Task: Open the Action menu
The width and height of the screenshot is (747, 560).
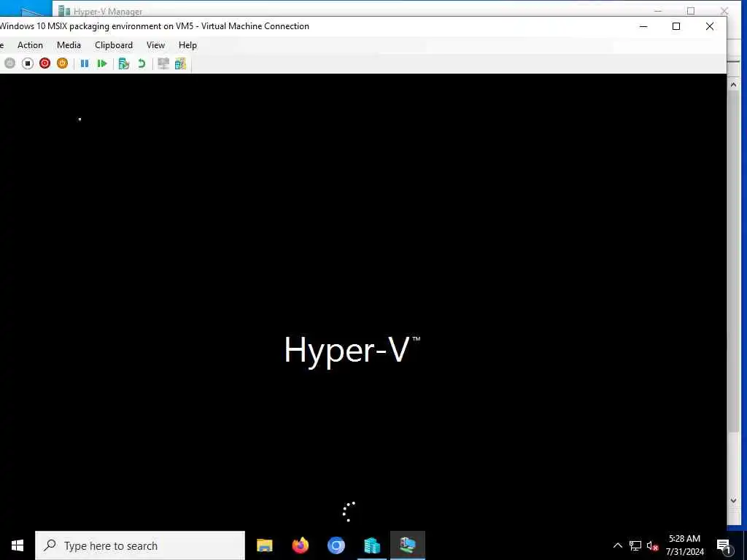Action: [30, 45]
